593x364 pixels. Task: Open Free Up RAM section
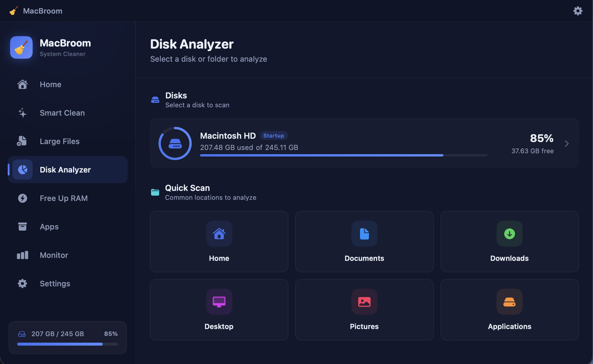click(x=68, y=198)
